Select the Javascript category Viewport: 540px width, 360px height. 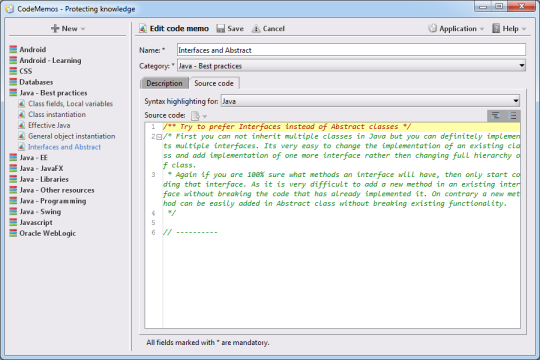(x=36, y=223)
